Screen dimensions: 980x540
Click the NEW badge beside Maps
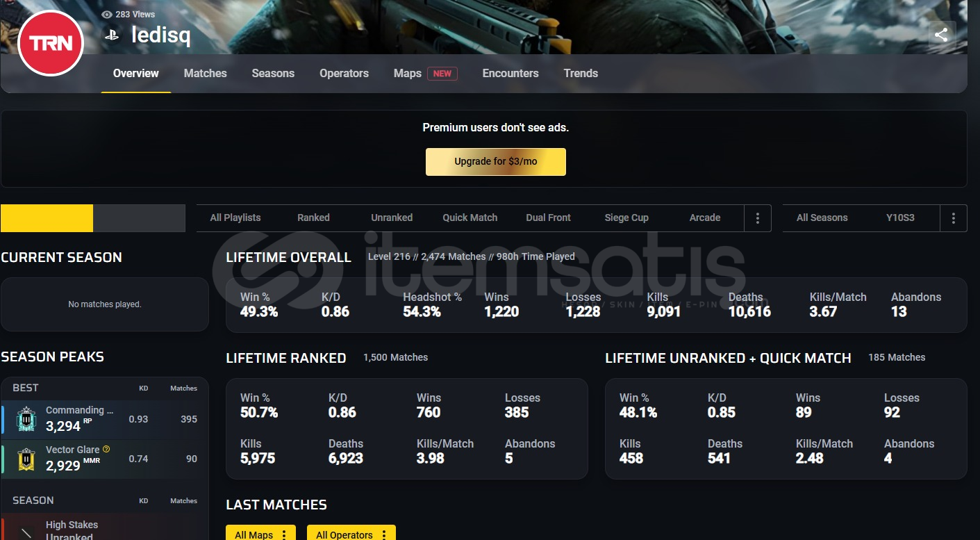pyautogui.click(x=442, y=74)
